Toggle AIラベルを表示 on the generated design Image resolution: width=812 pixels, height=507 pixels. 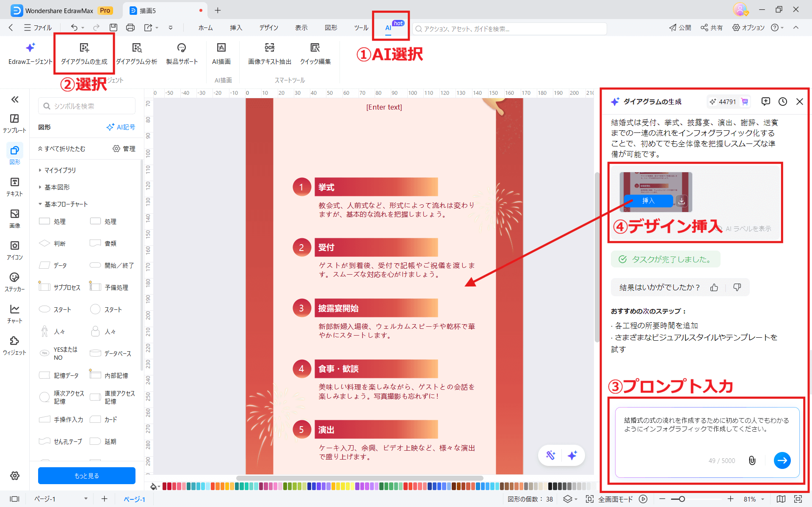coord(748,228)
